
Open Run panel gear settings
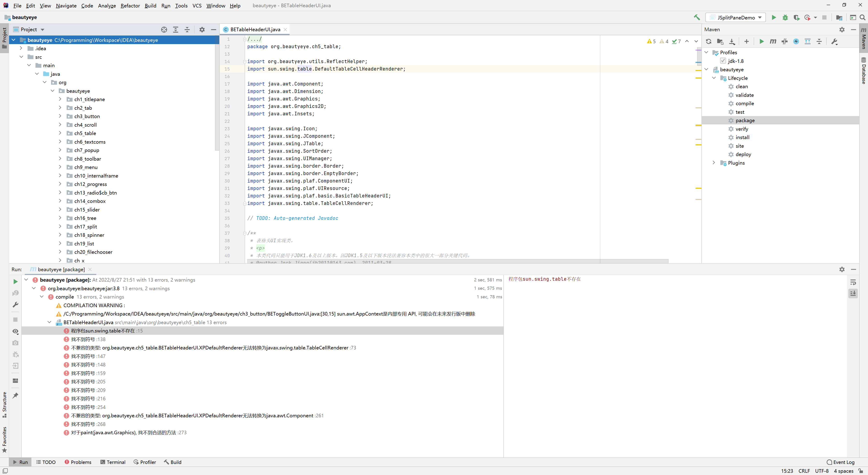coord(842,269)
